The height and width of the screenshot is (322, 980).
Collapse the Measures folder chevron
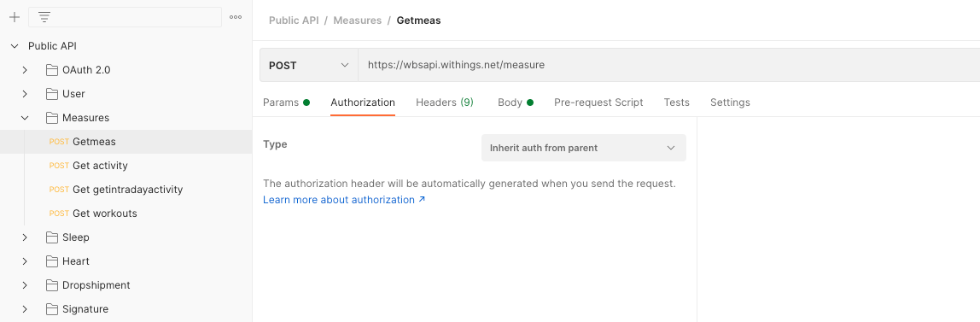coord(25,118)
